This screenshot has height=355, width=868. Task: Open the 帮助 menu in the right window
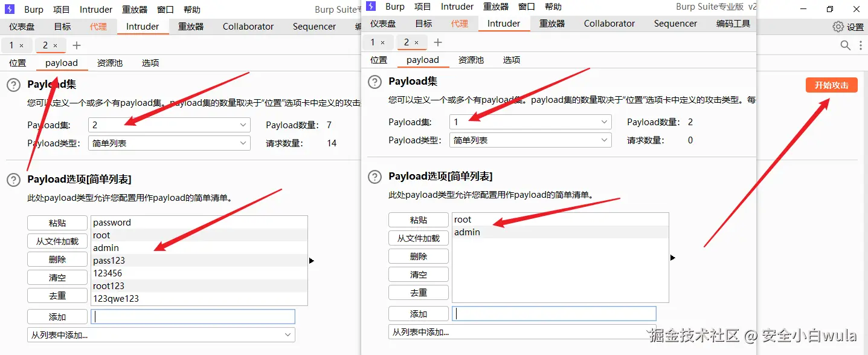click(x=553, y=7)
